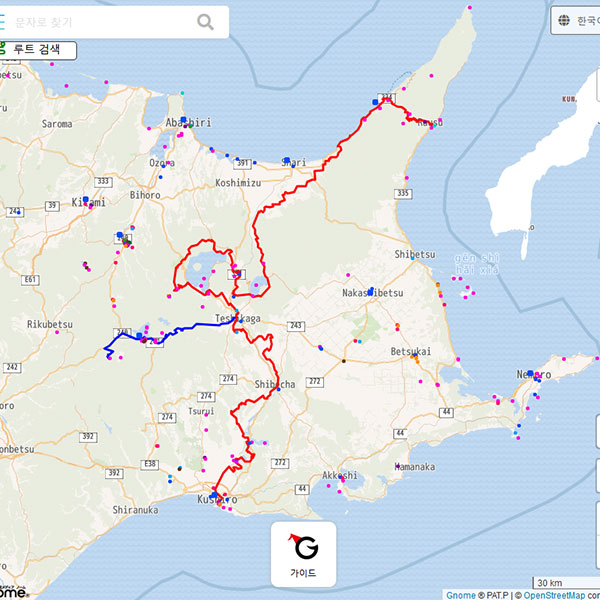Click the globe language icon
600x600 pixels.
[565, 21]
